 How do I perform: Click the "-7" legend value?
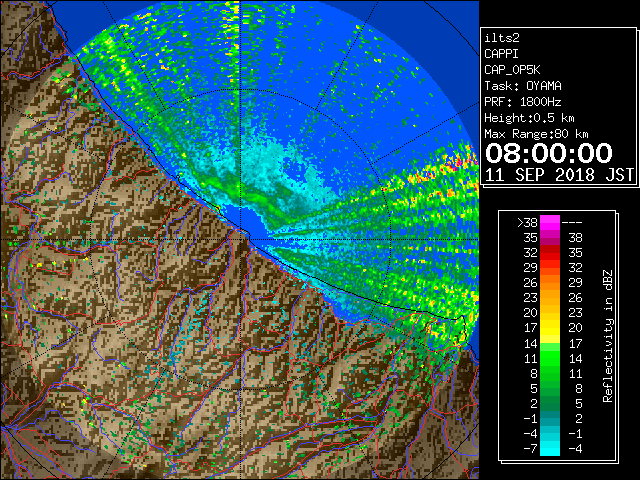pos(530,448)
